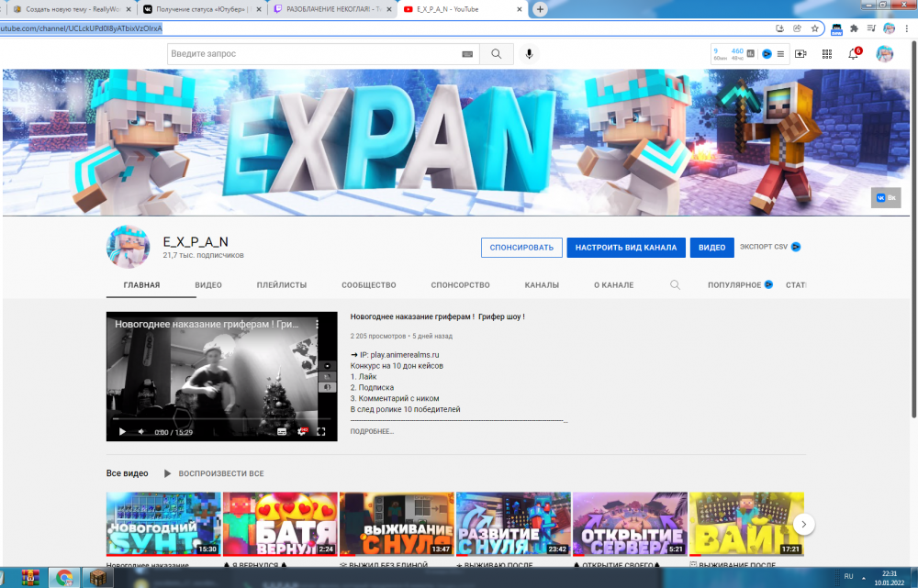Open notifications bell with 6 badge
This screenshot has width=918, height=588.
pos(854,54)
